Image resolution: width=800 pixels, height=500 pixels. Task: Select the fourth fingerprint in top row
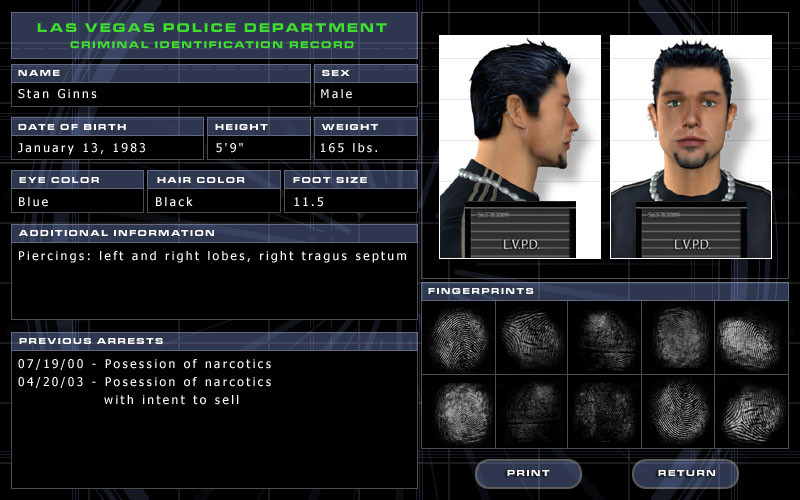678,338
